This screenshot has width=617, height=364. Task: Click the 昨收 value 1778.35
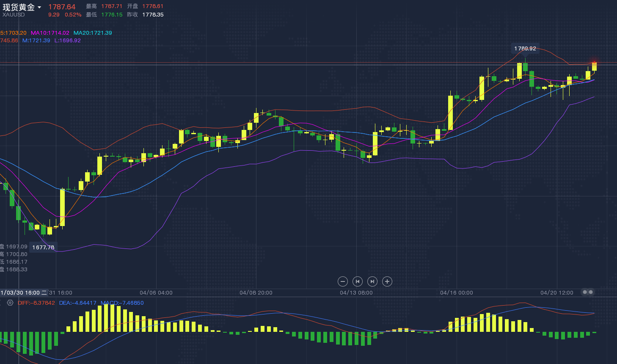[153, 15]
